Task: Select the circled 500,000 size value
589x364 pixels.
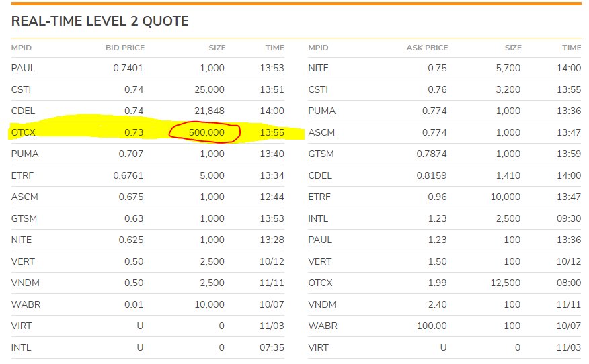Action: [x=206, y=132]
